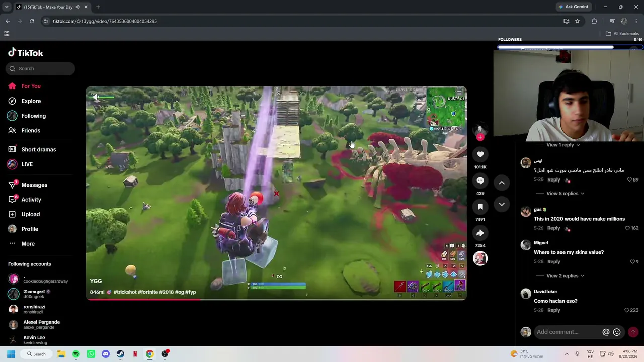The width and height of the screenshot is (644, 362).
Task: Open Short dramas section
Action: (38, 150)
